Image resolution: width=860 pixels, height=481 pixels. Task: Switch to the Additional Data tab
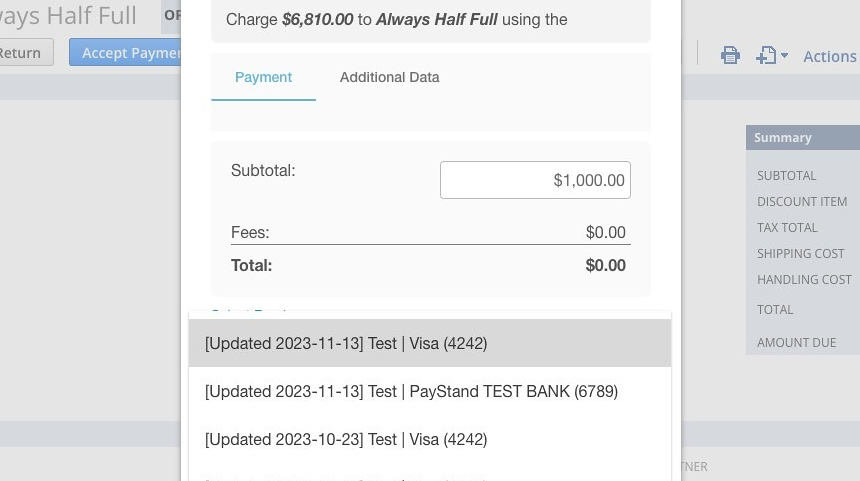coord(389,77)
